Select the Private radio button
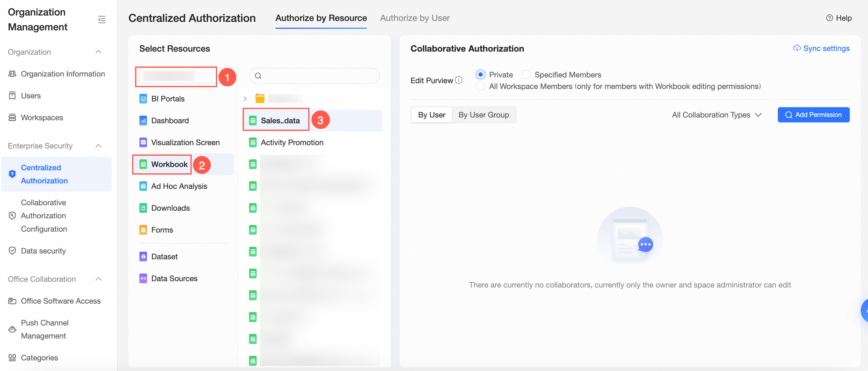The width and height of the screenshot is (868, 371). [480, 74]
